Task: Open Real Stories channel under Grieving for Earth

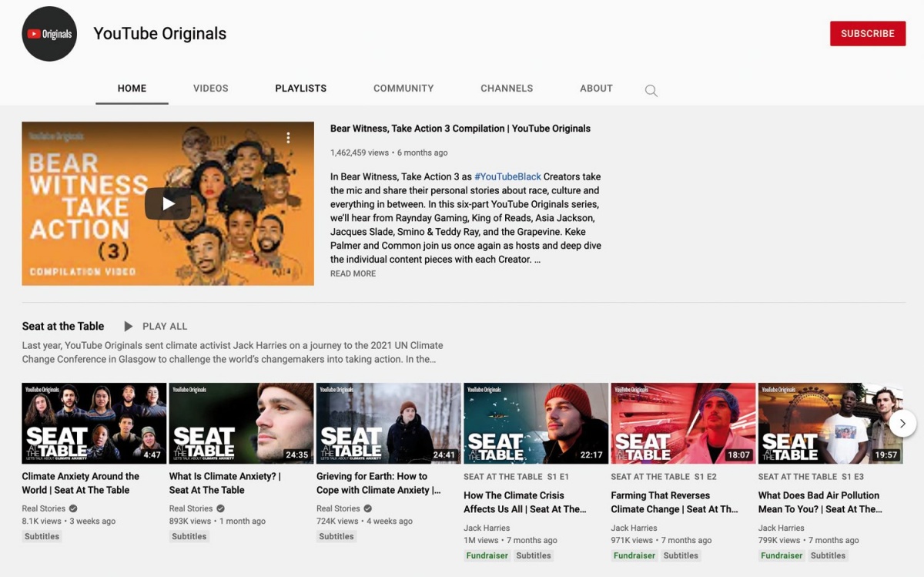Action: pos(338,508)
